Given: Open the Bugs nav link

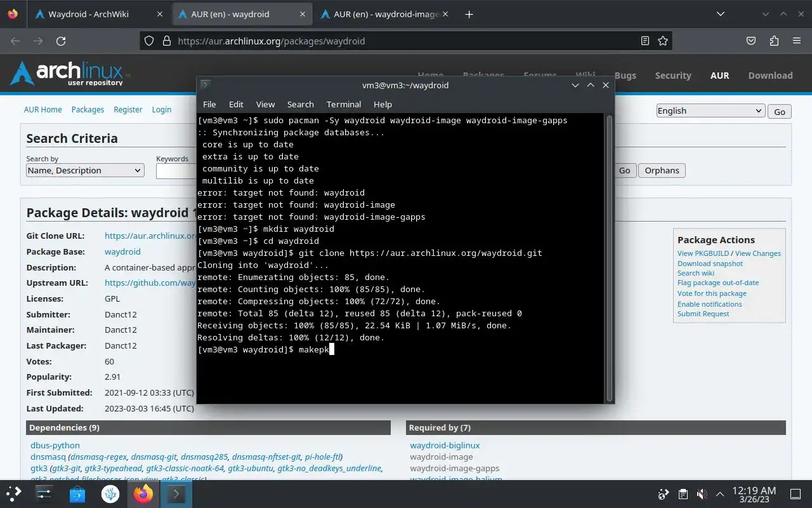Looking at the screenshot, I should [x=625, y=75].
